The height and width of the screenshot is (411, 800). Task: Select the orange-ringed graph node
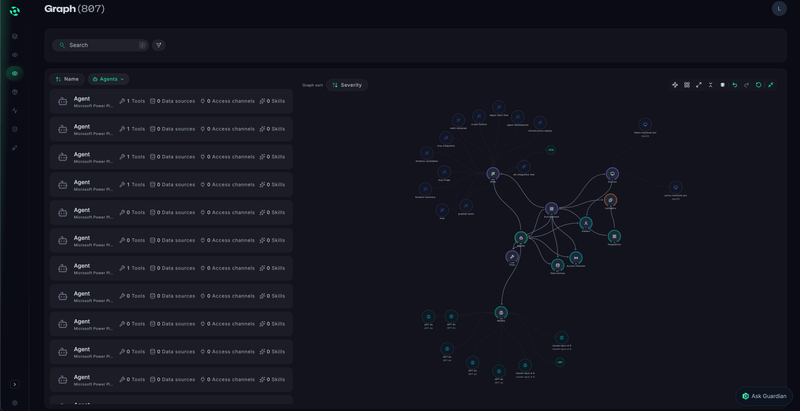611,200
